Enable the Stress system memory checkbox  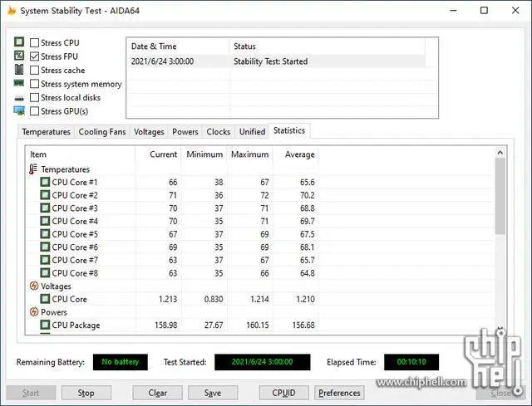[x=34, y=84]
